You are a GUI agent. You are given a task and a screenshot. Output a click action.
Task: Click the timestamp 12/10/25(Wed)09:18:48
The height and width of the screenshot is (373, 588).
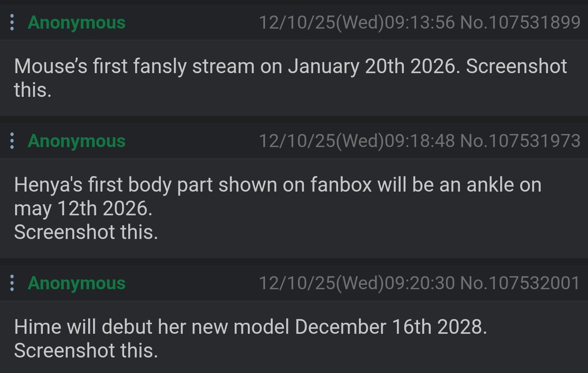357,141
